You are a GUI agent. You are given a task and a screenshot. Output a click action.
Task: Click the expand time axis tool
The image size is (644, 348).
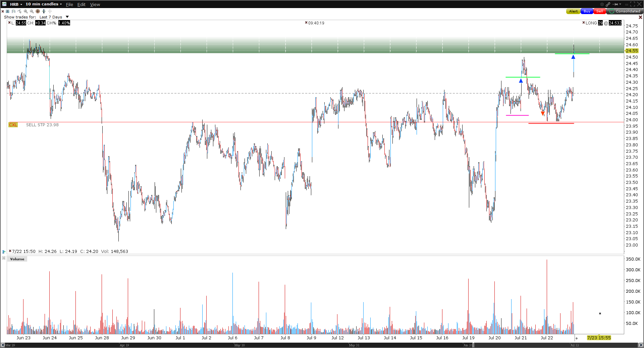click(44, 11)
